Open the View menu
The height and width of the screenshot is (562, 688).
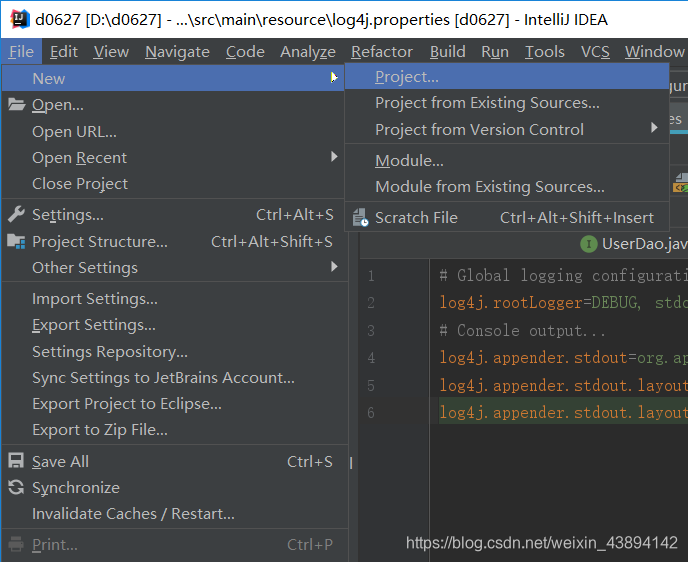click(x=111, y=52)
